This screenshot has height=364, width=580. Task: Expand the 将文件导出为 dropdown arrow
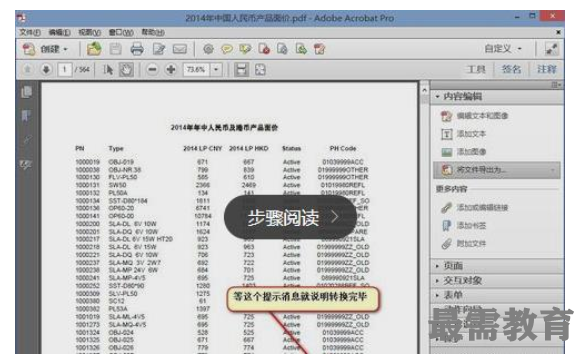click(x=553, y=170)
